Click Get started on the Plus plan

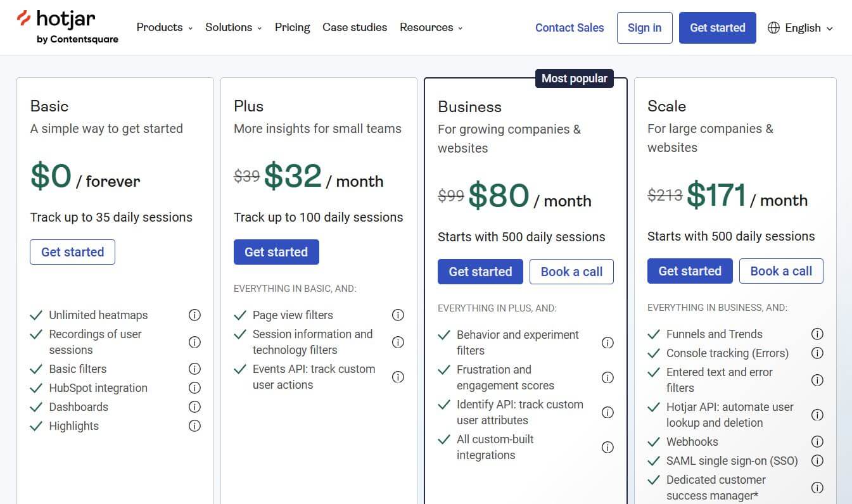[276, 252]
